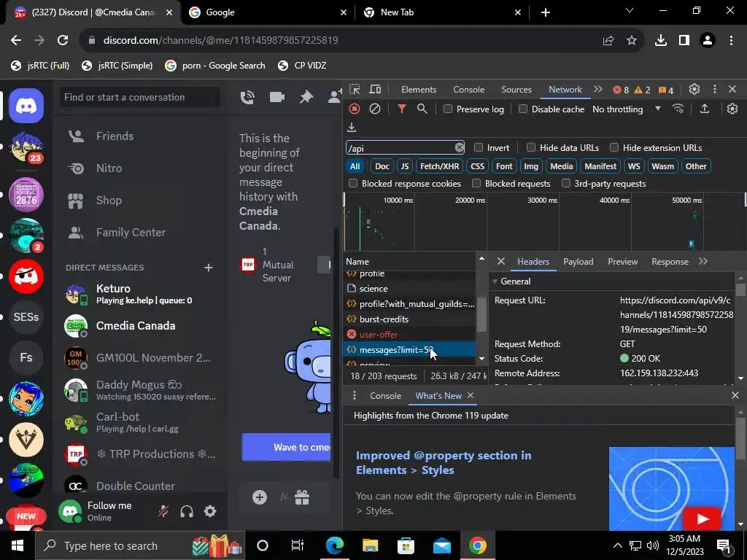
Task: Start a voice call in Discord
Action: (247, 97)
